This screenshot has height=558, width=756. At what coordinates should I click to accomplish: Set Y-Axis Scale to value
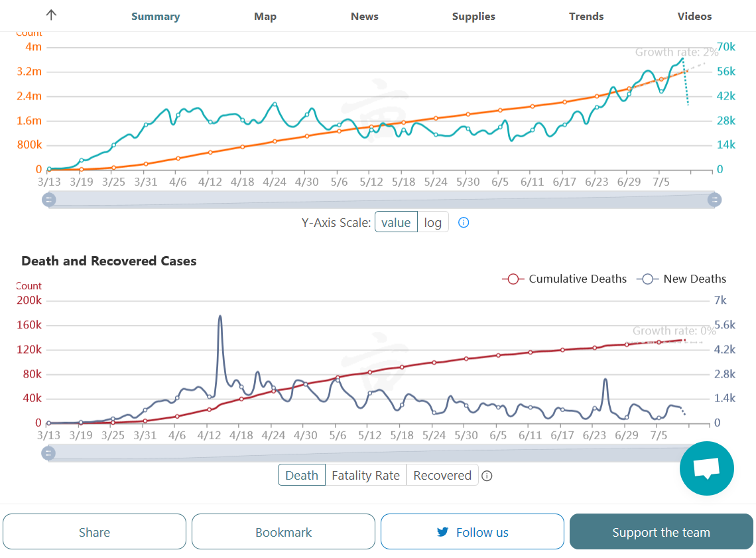[396, 223]
